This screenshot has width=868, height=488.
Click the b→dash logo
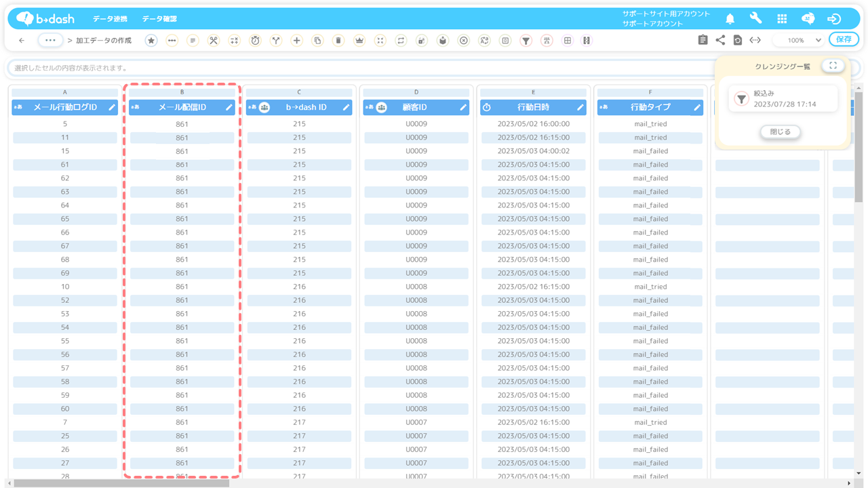coord(45,19)
